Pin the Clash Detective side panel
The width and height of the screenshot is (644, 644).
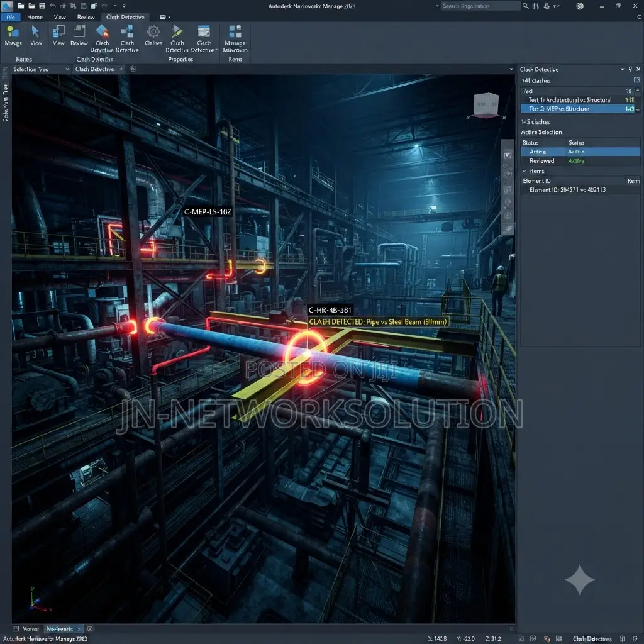point(630,69)
